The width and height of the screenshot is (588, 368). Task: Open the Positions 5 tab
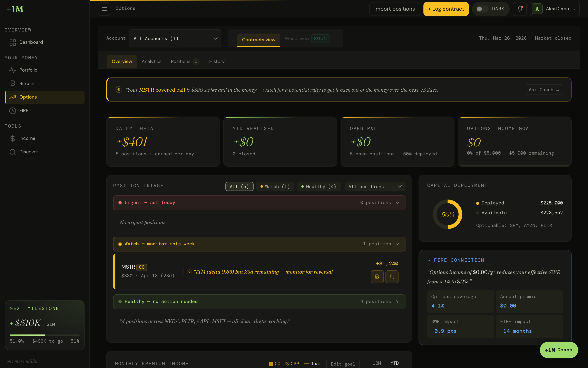click(185, 62)
